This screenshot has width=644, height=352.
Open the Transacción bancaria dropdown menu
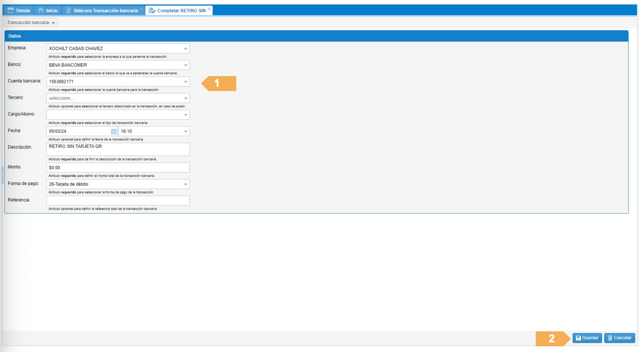pyautogui.click(x=31, y=23)
